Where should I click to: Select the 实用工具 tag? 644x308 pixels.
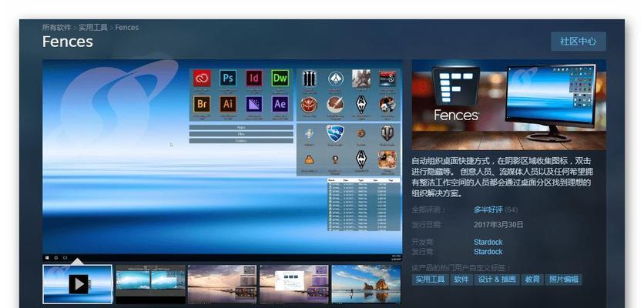[430, 280]
